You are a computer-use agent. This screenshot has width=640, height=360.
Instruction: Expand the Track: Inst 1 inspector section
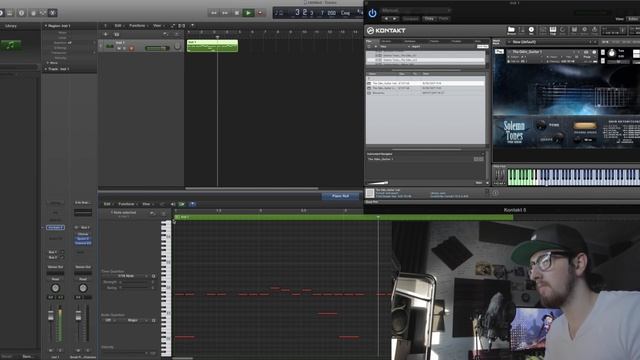[46, 69]
